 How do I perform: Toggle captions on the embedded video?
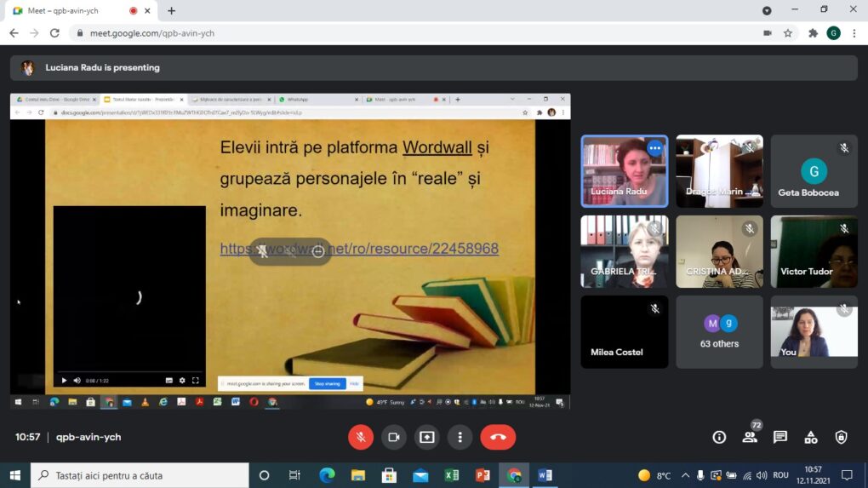point(168,381)
